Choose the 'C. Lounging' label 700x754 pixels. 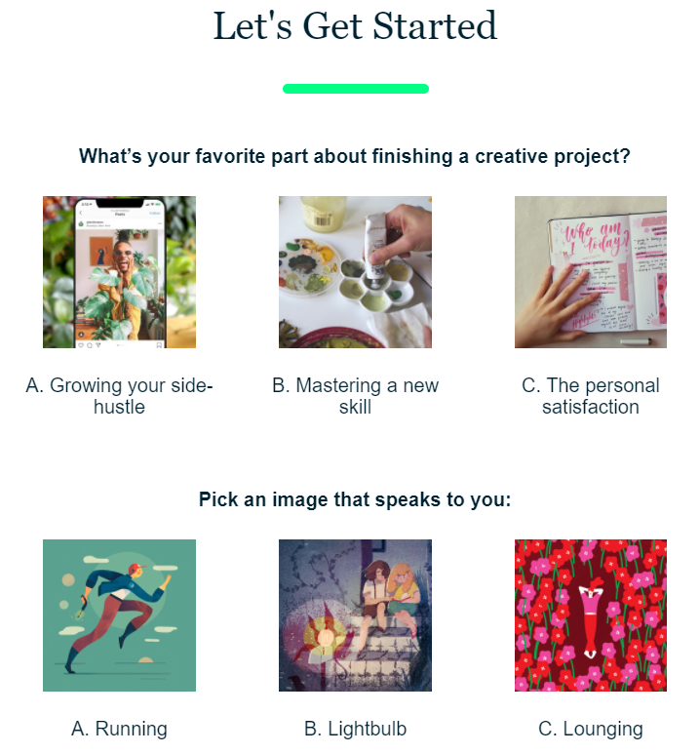pyautogui.click(x=591, y=729)
